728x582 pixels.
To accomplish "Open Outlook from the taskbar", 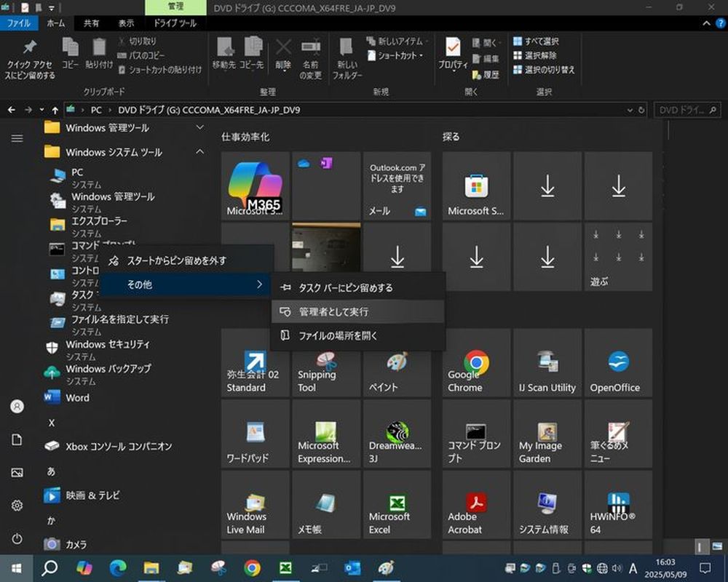I will [x=352, y=568].
